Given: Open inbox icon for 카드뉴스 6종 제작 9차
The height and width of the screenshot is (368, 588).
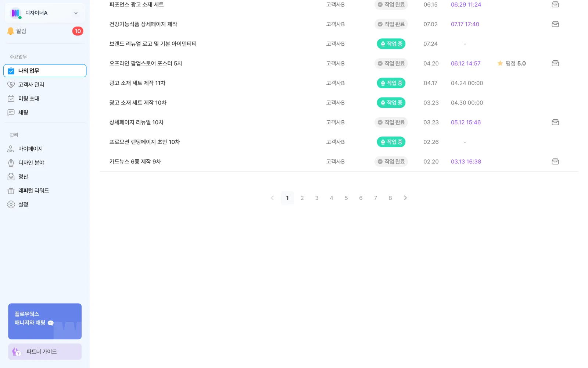Looking at the screenshot, I should 555,162.
